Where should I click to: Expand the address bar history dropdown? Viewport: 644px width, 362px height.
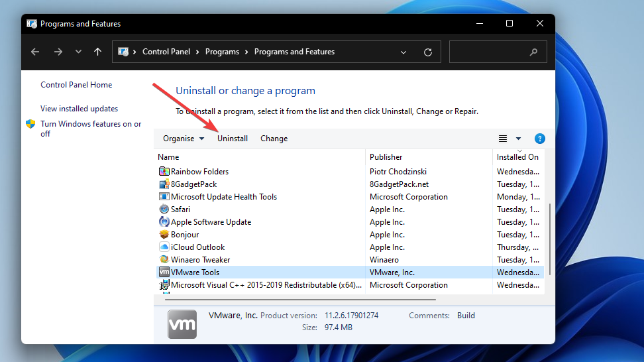[403, 52]
